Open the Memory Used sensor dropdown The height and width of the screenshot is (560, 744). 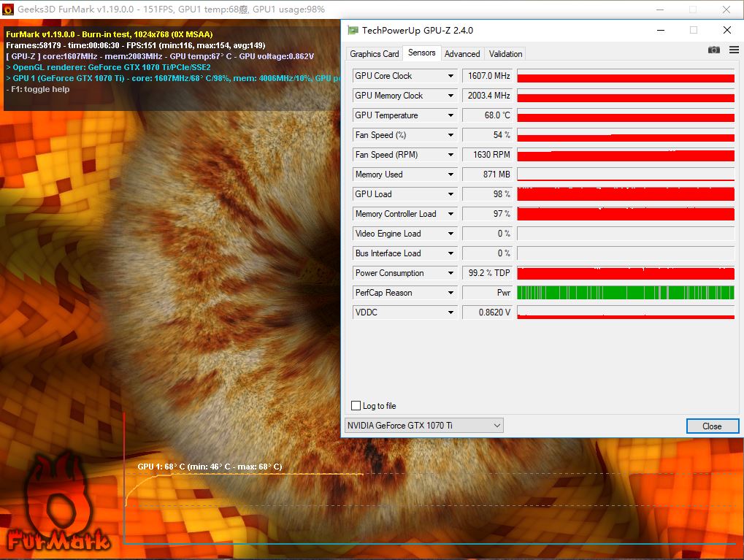450,174
